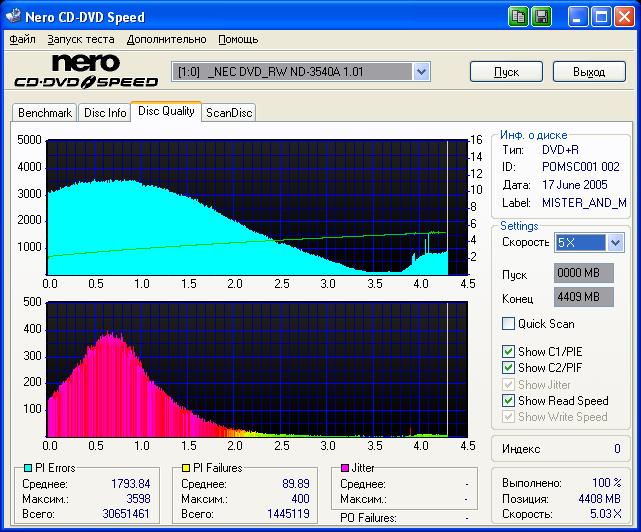Open the Дополнительно menu
The height and width of the screenshot is (532, 641).
[x=167, y=39]
